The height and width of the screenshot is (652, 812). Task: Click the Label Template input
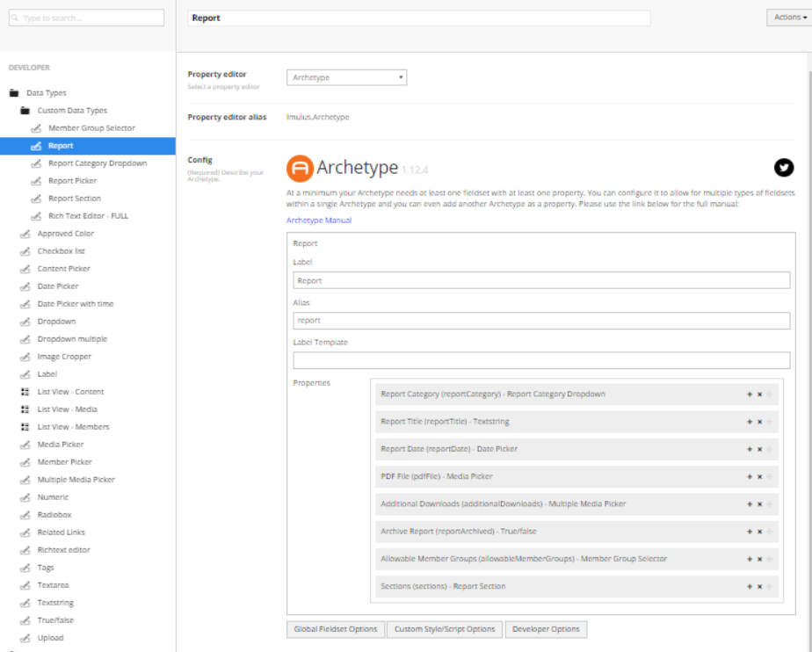click(541, 360)
